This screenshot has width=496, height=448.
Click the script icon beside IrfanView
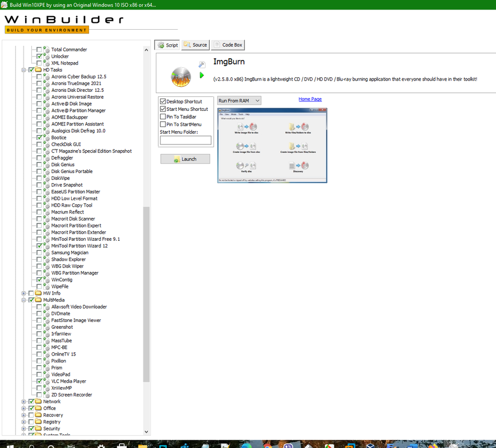[x=47, y=334]
